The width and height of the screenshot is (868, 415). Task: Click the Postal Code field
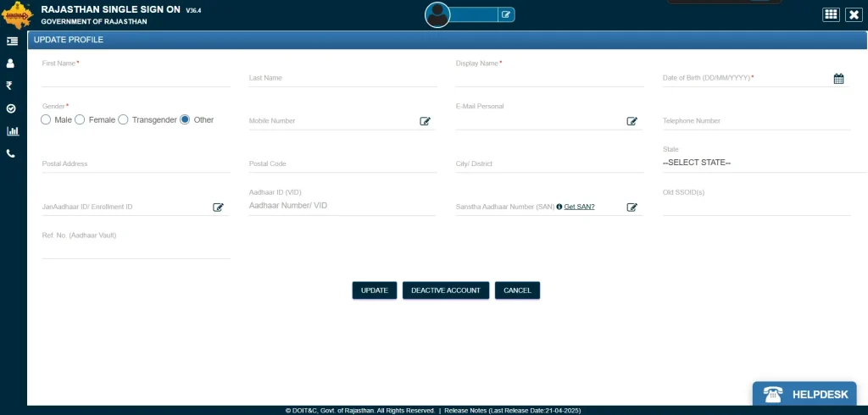click(x=342, y=163)
